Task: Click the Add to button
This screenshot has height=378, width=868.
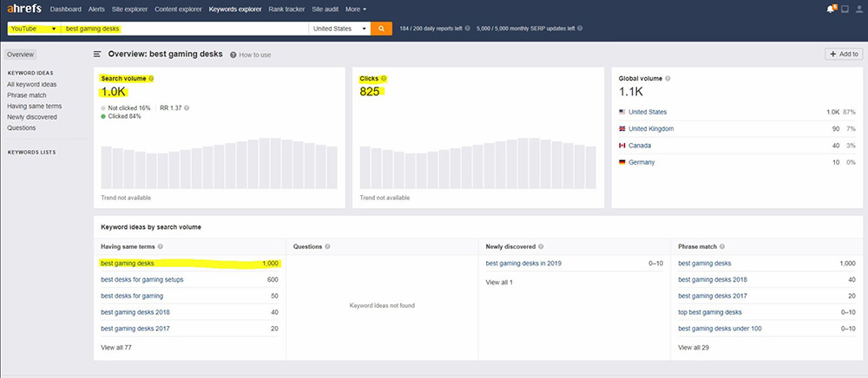Action: 843,54
